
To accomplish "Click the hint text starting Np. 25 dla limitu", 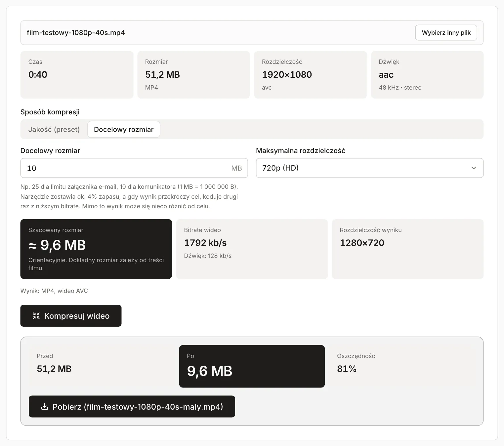I will click(129, 196).
